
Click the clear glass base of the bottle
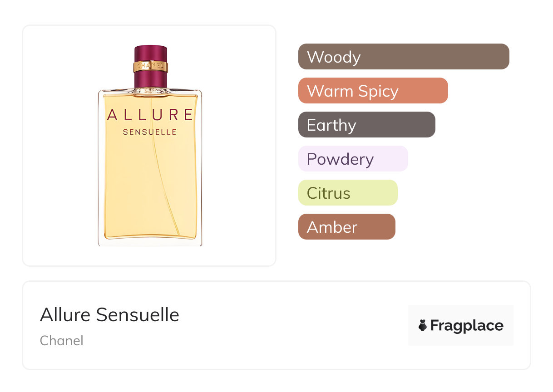[x=150, y=242]
